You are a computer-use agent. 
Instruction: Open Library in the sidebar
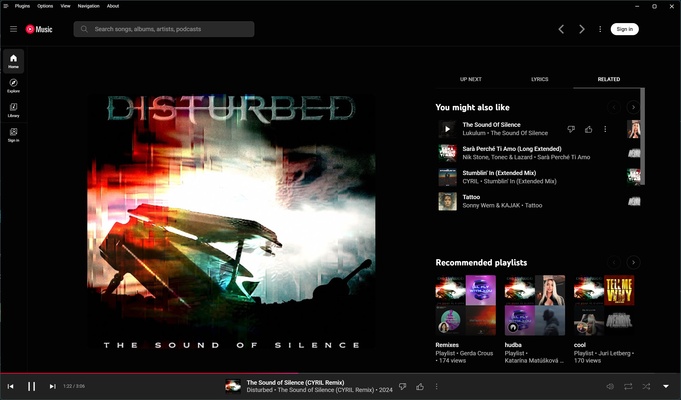tap(13, 110)
